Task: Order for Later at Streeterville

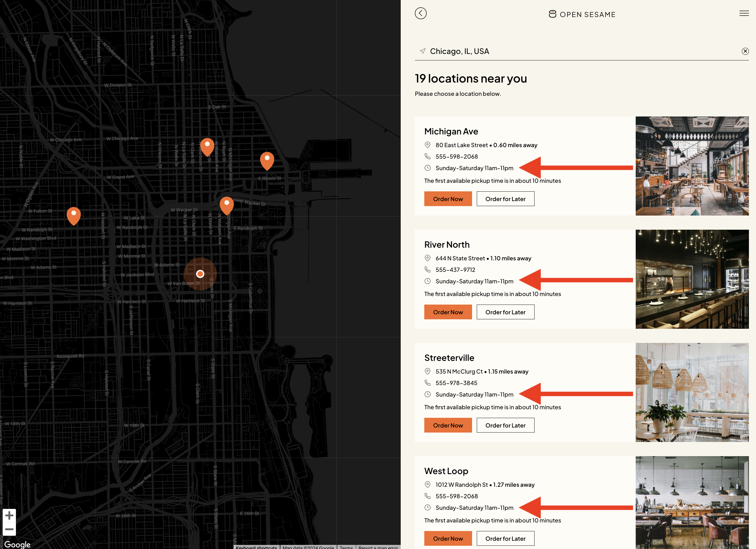Action: 505,425
